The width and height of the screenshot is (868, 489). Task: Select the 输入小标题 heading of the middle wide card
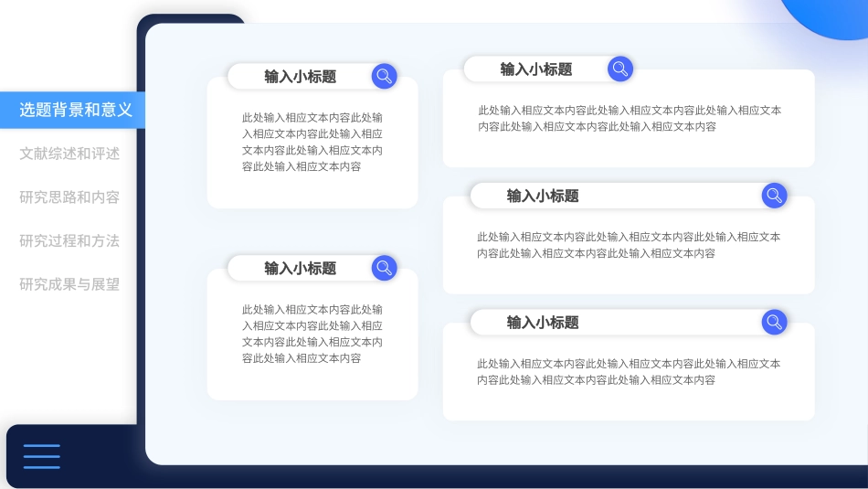click(x=543, y=196)
